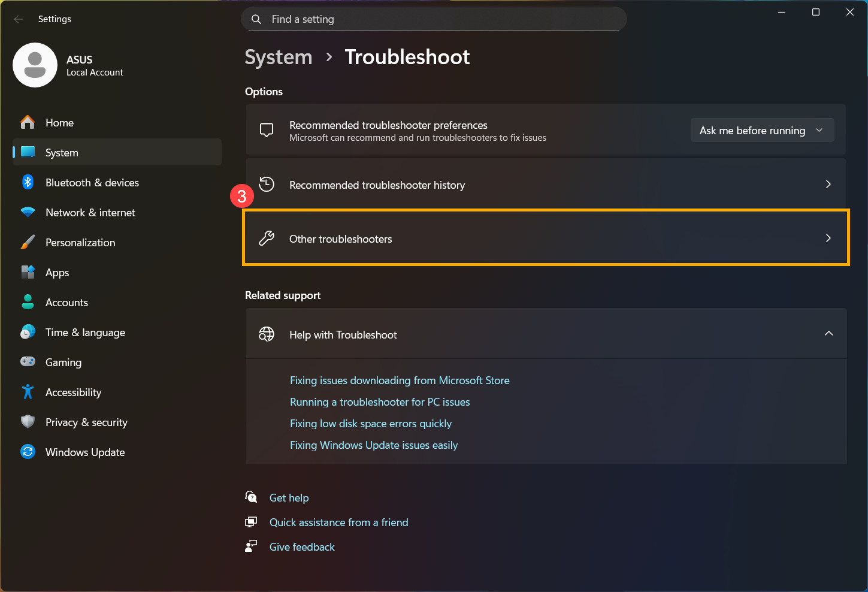Click the Network Wi-Fi icon
This screenshot has height=592, width=868.
[28, 212]
